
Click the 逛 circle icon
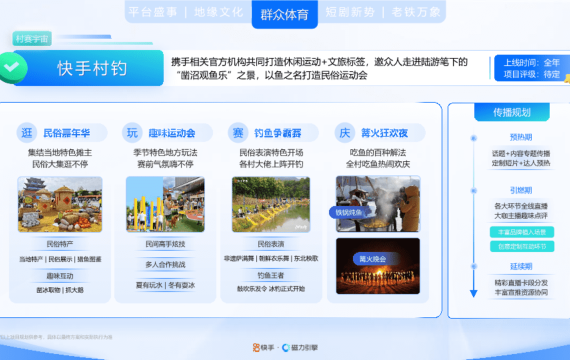coord(27,133)
